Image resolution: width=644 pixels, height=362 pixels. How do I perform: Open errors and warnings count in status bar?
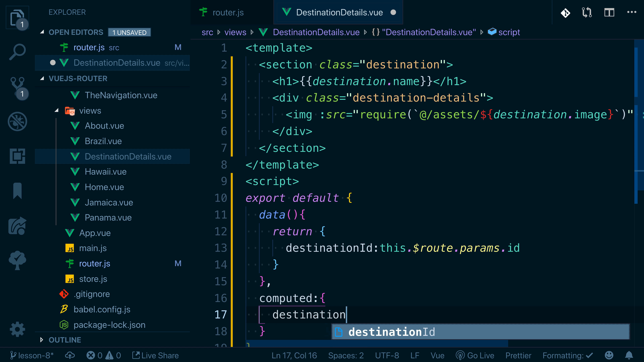click(104, 355)
